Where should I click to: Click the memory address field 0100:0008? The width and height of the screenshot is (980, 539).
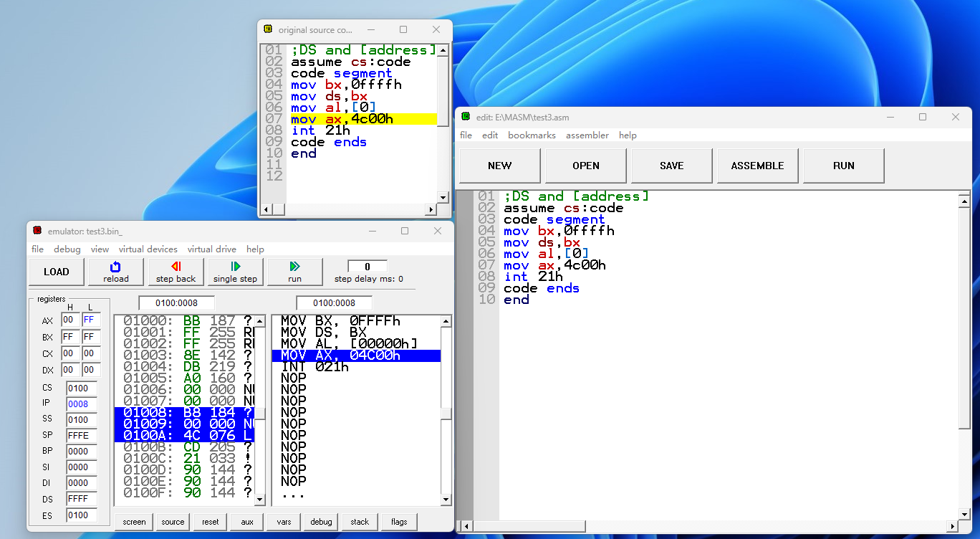coord(176,302)
